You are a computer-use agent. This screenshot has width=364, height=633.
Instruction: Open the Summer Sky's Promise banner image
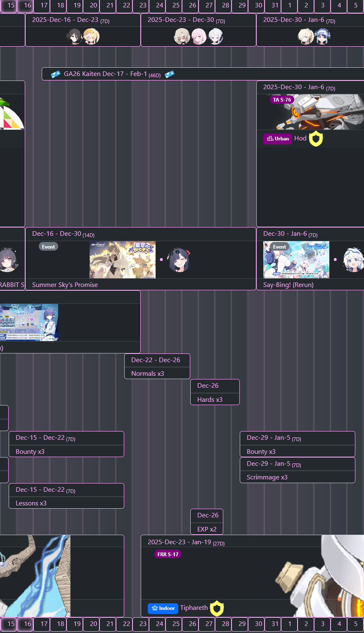pyautogui.click(x=123, y=260)
